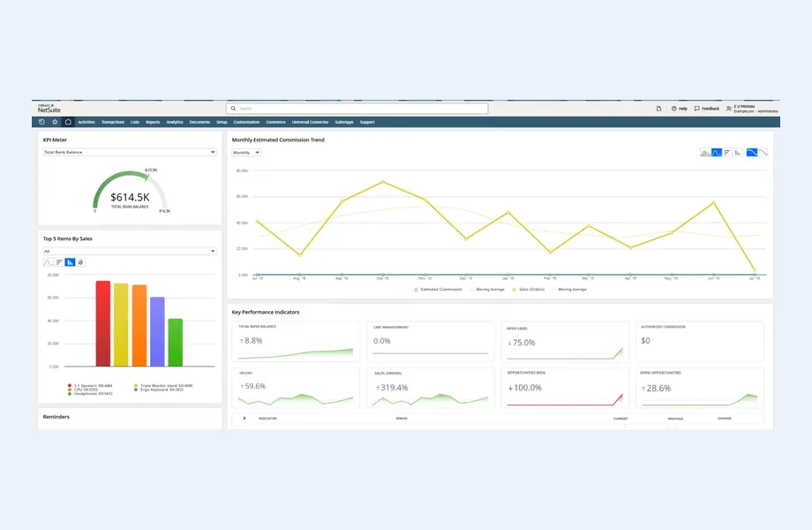Viewport: 812px width, 530px height.
Task: Switch Top 5 Items to pie chart
Action: 81,262
